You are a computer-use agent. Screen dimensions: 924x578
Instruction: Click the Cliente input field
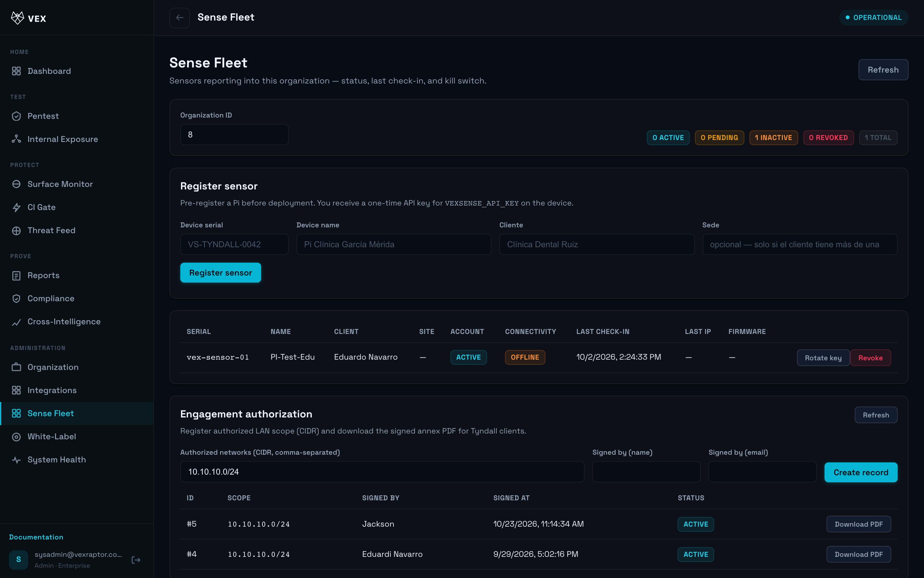(x=597, y=244)
